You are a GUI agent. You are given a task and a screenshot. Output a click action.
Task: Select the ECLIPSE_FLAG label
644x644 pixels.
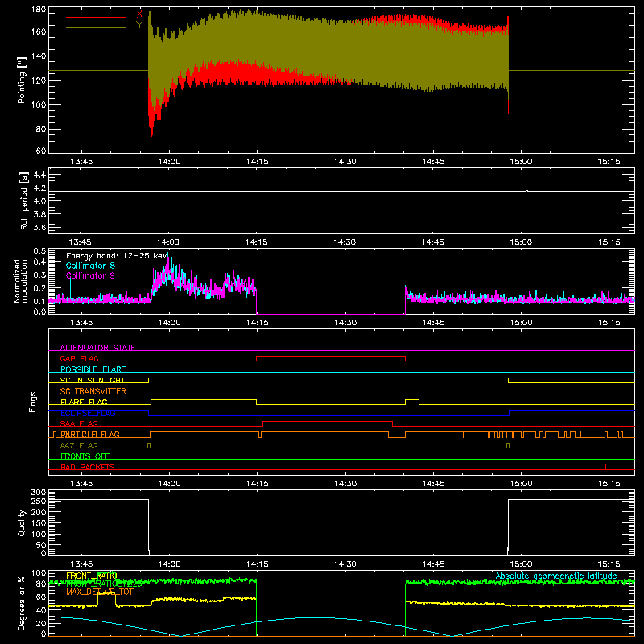(x=88, y=413)
